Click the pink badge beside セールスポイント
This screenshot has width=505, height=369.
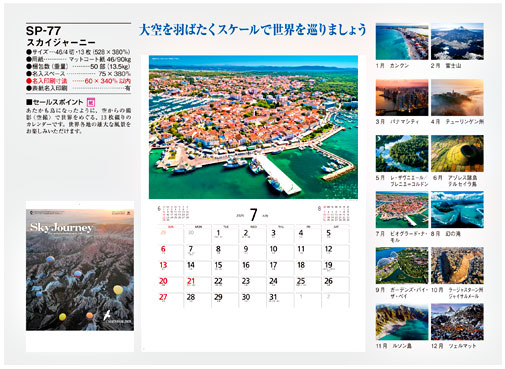coord(90,102)
